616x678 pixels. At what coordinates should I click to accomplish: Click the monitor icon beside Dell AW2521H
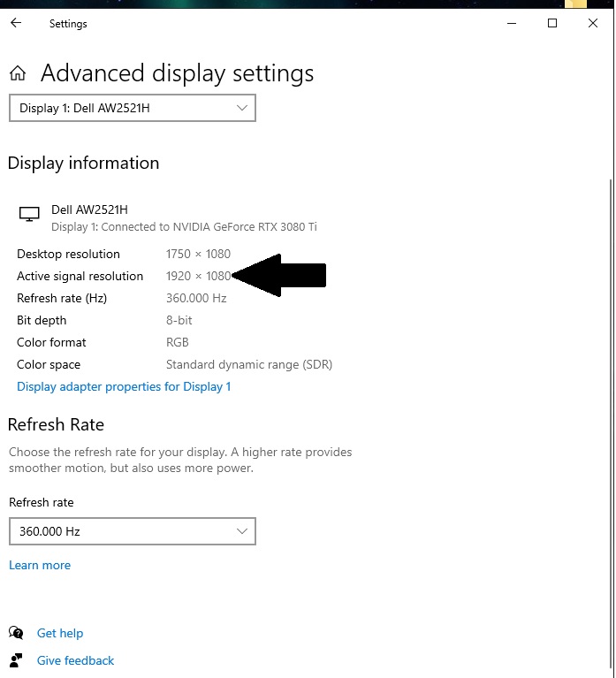(x=29, y=214)
